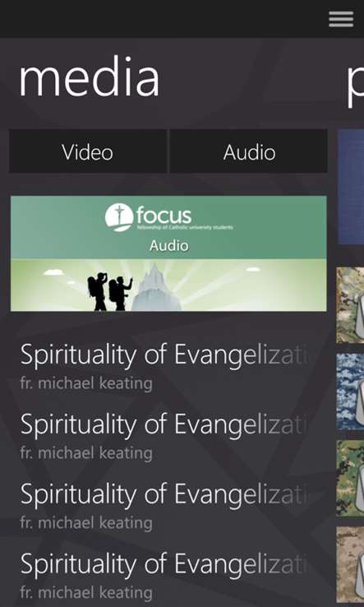Click the FOCUS cross logo circle

119,217
